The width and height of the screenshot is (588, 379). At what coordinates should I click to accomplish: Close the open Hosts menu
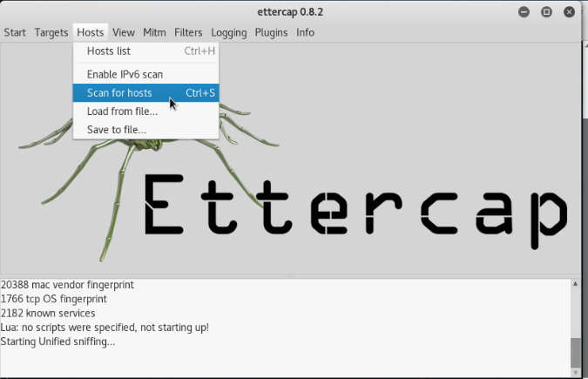click(x=91, y=32)
